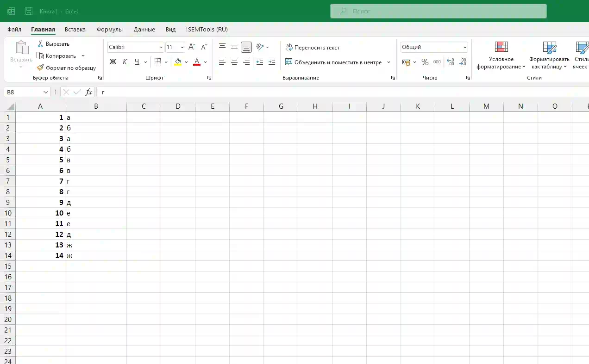Decrease indent icon
This screenshot has height=364, width=589.
(x=260, y=62)
